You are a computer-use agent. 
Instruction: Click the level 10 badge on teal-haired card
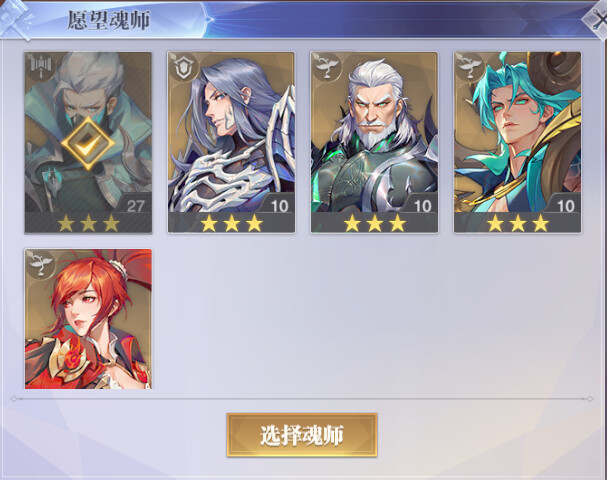tap(565, 205)
